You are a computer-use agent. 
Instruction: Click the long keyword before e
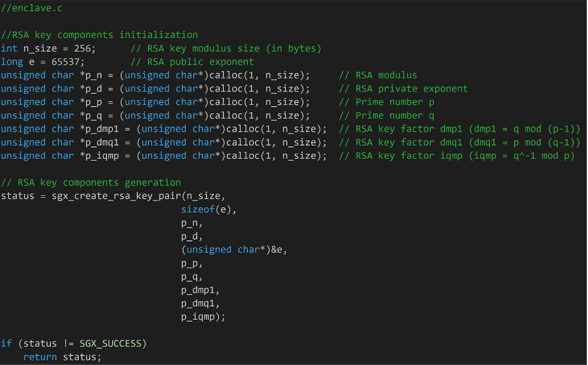[x=12, y=62]
